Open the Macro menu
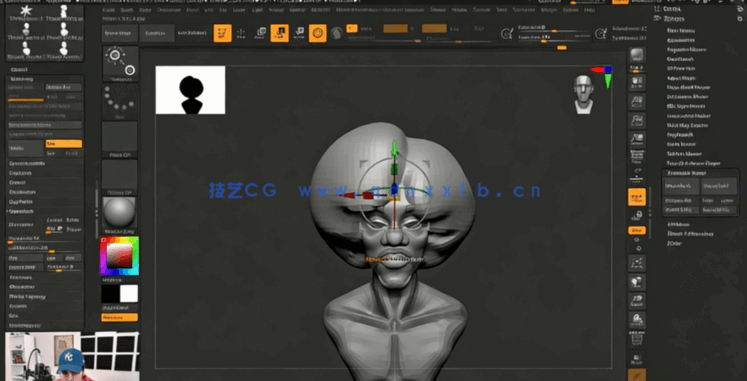The width and height of the screenshot is (747, 381). point(276,10)
